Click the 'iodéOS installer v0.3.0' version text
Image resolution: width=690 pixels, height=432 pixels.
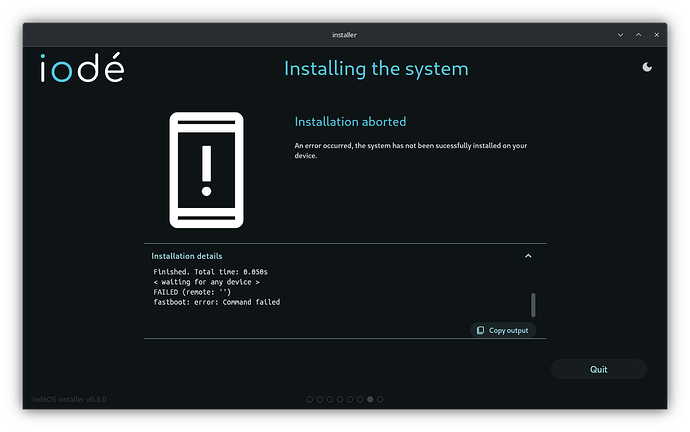coord(70,399)
